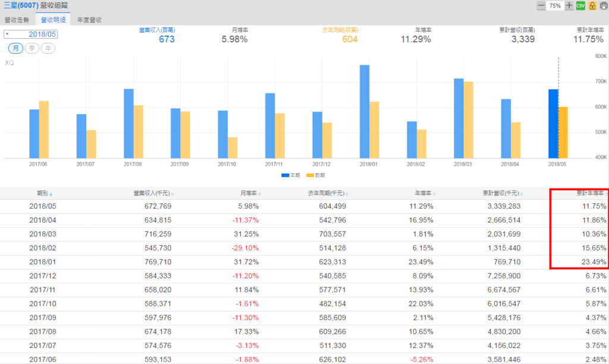Click the 2018/01 blue chart bar
This screenshot has height=364, width=609.
coord(365,112)
